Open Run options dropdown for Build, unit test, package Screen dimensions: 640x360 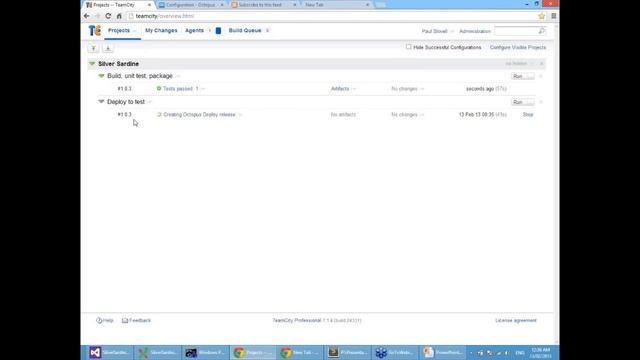(x=531, y=76)
